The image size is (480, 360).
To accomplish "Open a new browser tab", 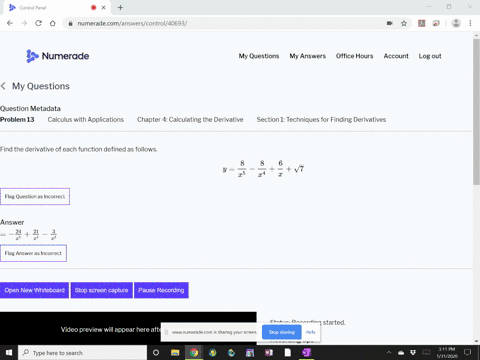I will point(120,7).
